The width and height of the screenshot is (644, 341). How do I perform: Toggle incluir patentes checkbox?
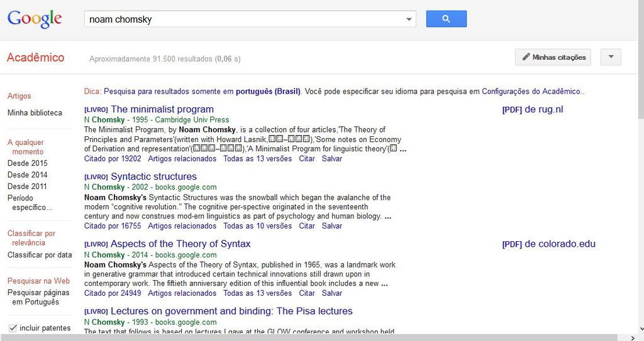click(13, 328)
